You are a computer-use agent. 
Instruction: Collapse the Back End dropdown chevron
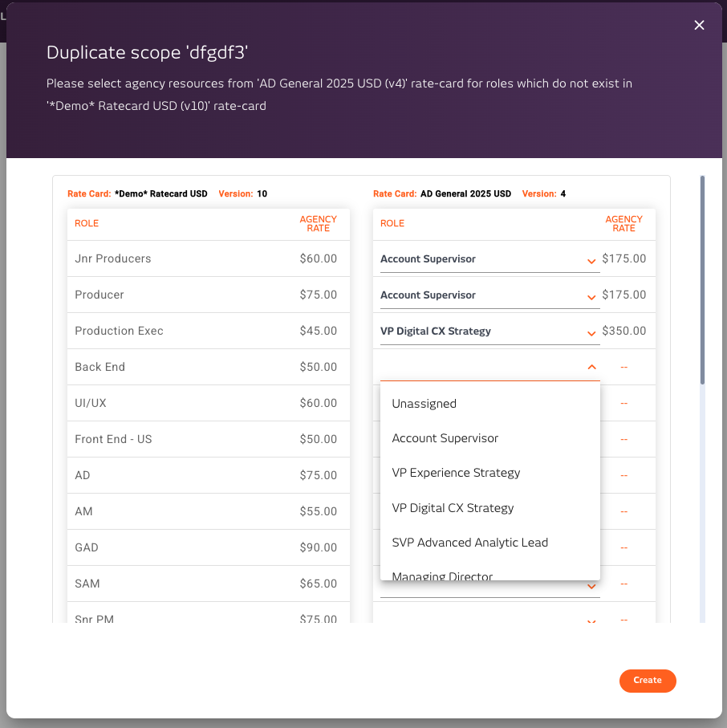coord(591,367)
